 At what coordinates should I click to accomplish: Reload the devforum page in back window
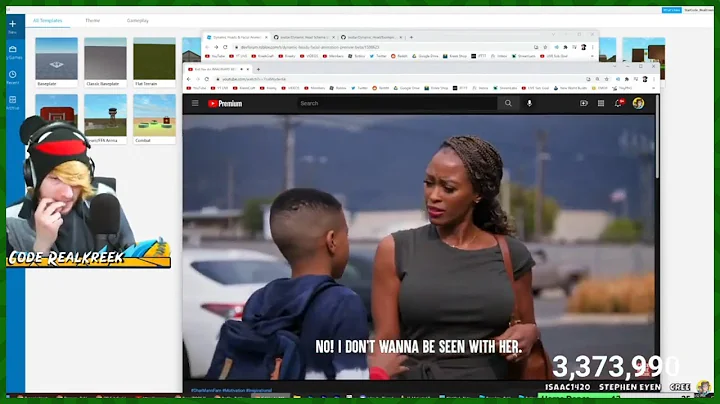(225, 47)
